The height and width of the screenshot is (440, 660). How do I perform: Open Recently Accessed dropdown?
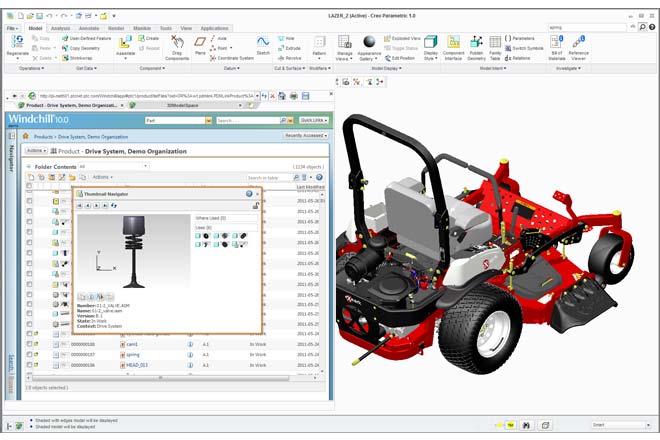click(306, 136)
